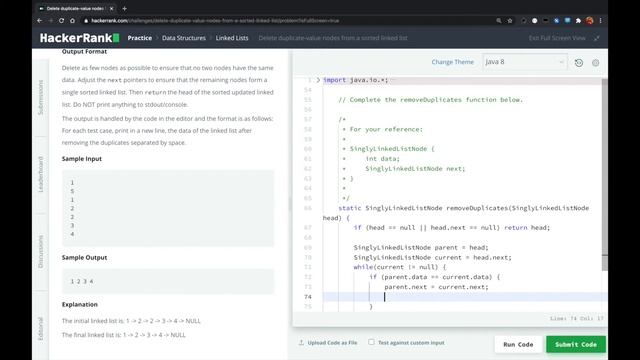Open the Editorial side tab

pos(40,329)
